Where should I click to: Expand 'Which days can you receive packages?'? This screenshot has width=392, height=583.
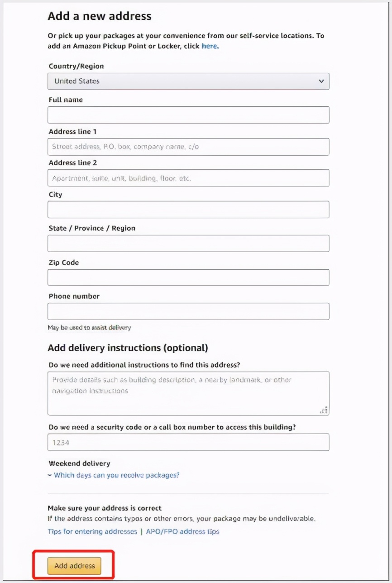116,475
